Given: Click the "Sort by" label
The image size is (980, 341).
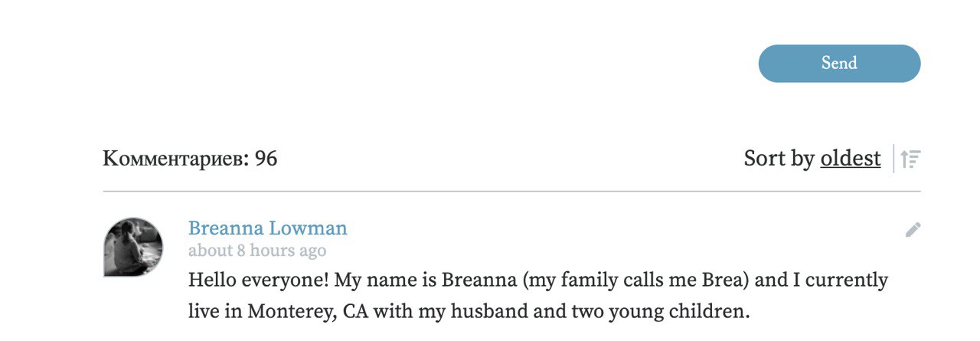Looking at the screenshot, I should 779,159.
